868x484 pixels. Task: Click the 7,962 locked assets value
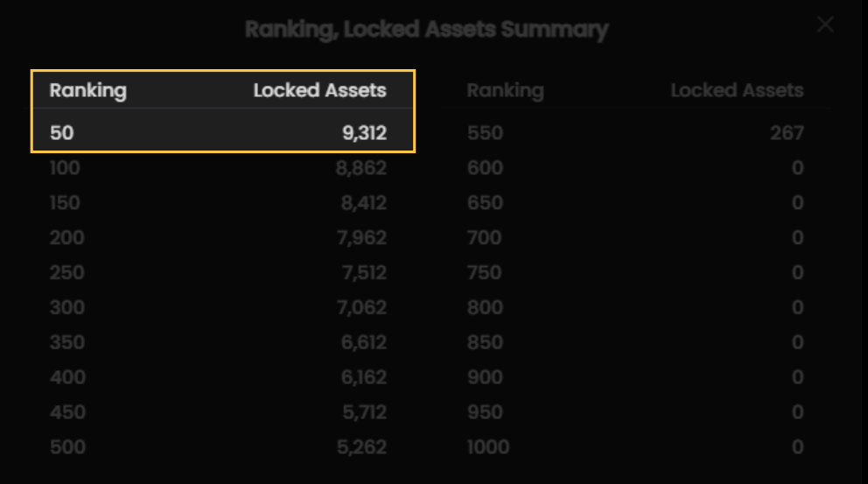(x=361, y=237)
